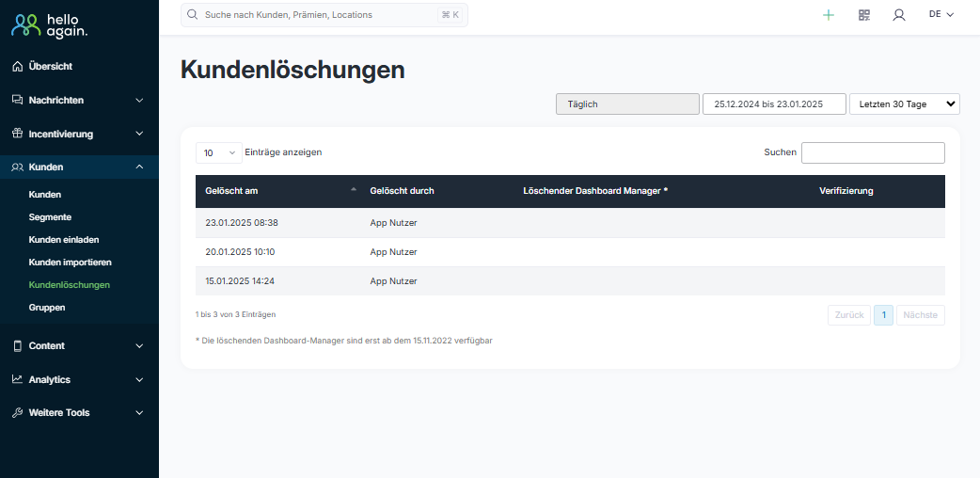The height and width of the screenshot is (478, 980).
Task: Click the Weitere Tools wrench icon
Action: click(x=18, y=413)
